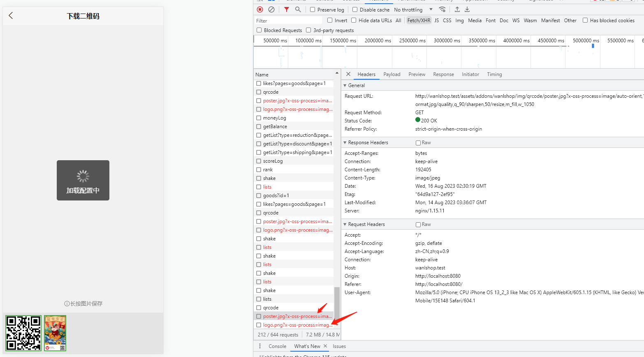
Task: Collapse the General section
Action: [x=345, y=85]
